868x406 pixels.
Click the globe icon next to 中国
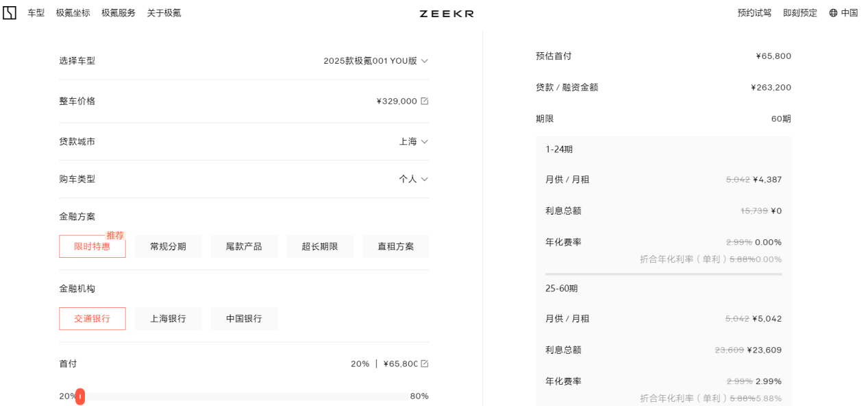[833, 12]
